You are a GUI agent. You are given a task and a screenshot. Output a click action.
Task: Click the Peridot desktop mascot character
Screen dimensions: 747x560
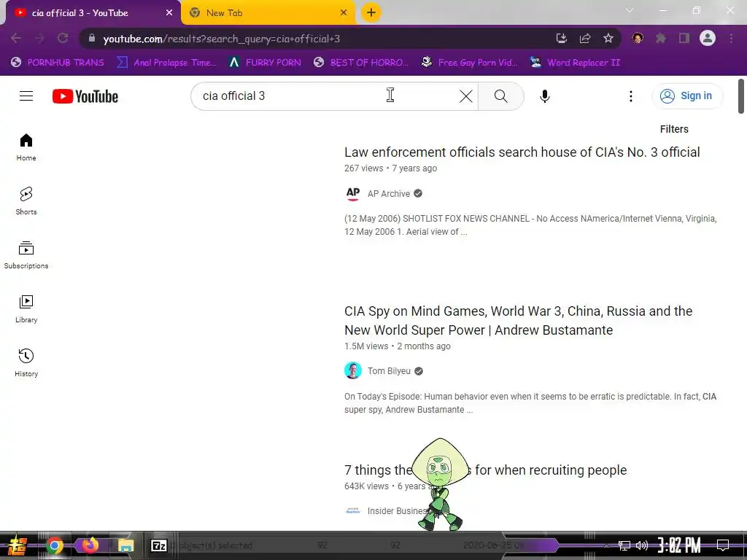(440, 485)
